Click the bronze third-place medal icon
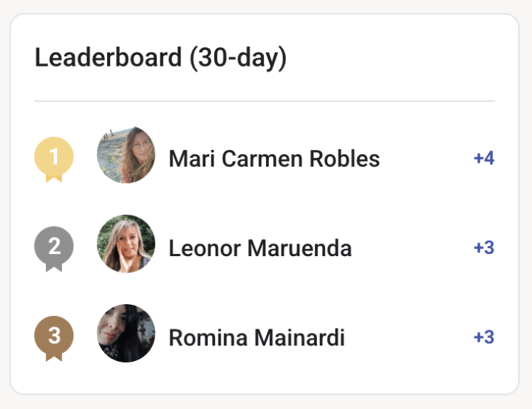The width and height of the screenshot is (532, 409). click(x=54, y=338)
